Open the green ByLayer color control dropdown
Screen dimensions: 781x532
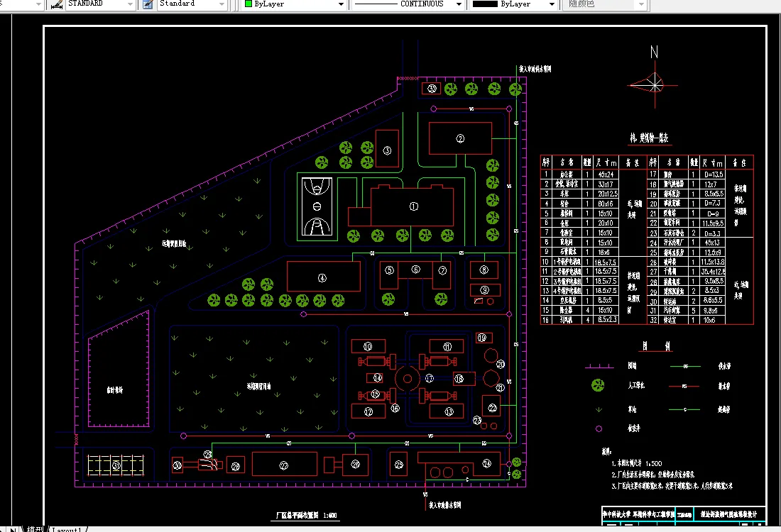pyautogui.click(x=342, y=4)
